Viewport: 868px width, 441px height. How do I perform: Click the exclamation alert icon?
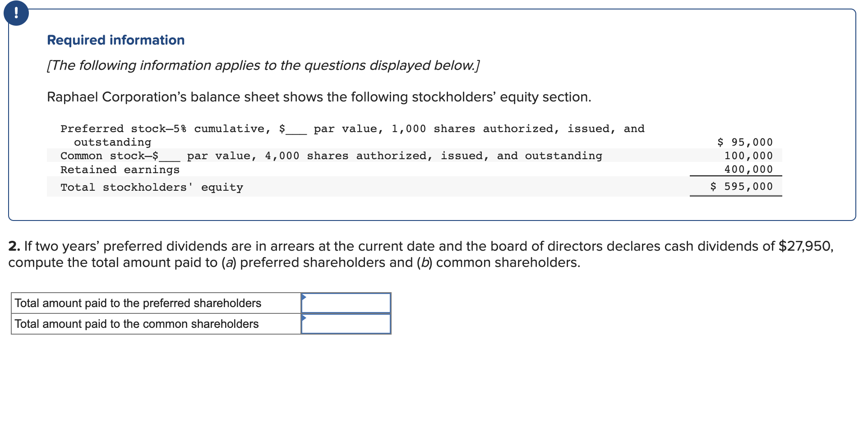(x=16, y=14)
